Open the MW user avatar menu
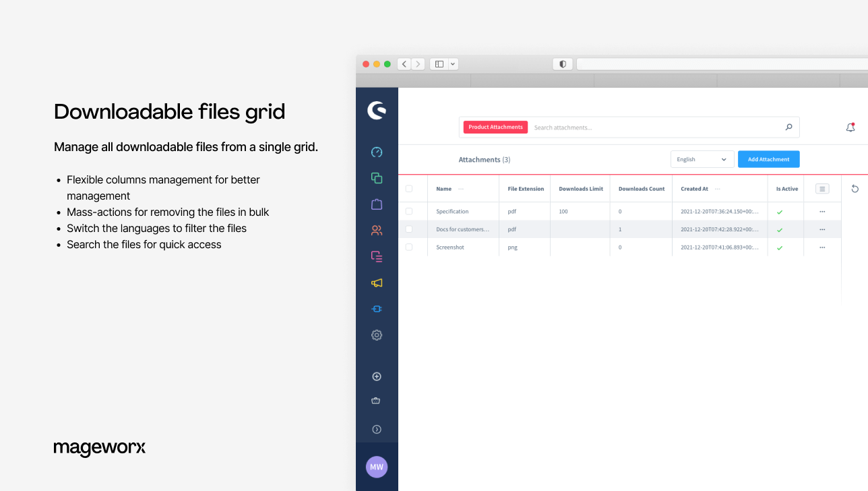 [377, 467]
